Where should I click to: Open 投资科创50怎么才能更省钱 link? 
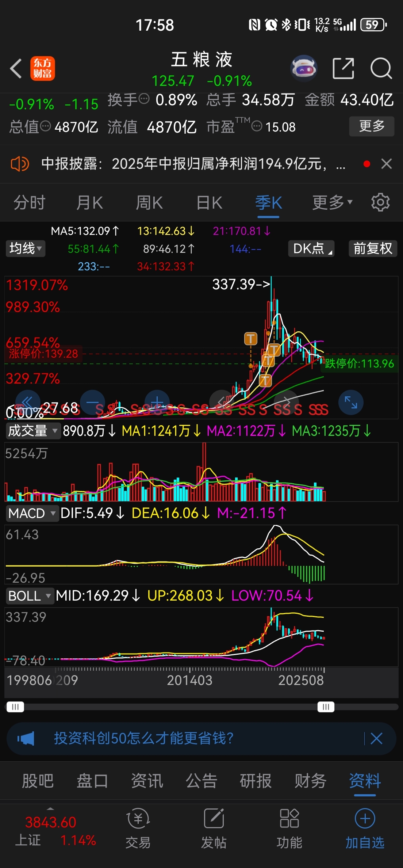click(x=143, y=738)
